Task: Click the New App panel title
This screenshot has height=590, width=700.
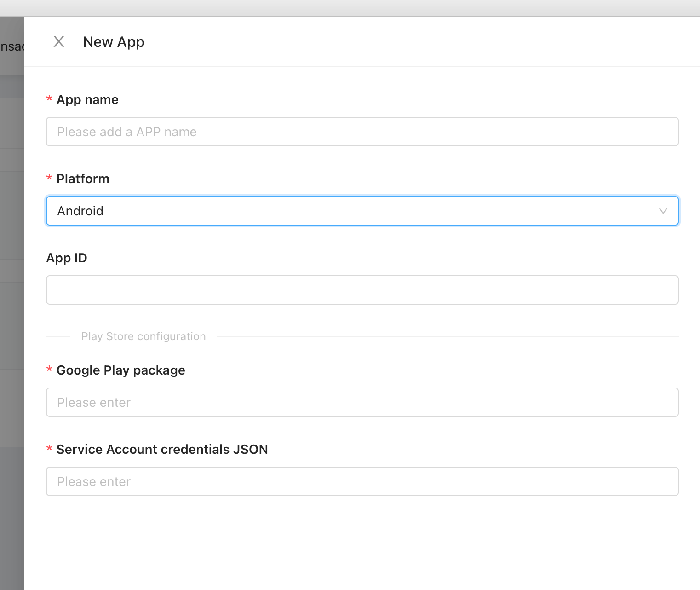Action: (114, 42)
